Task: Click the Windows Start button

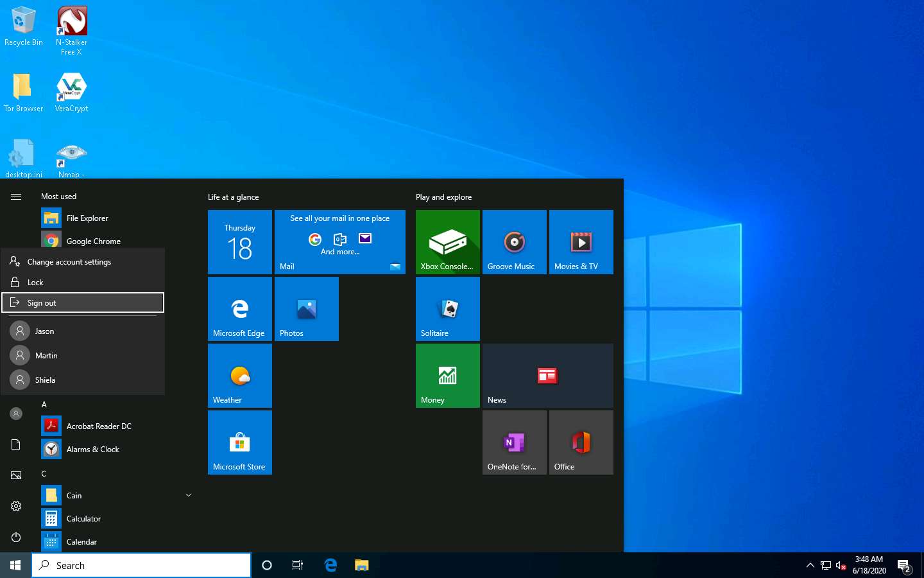Action: 15,565
